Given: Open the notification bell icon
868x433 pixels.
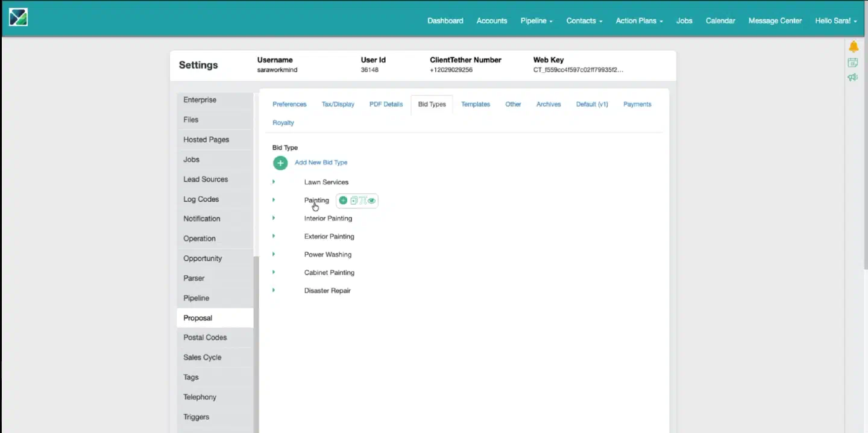Looking at the screenshot, I should (x=853, y=47).
